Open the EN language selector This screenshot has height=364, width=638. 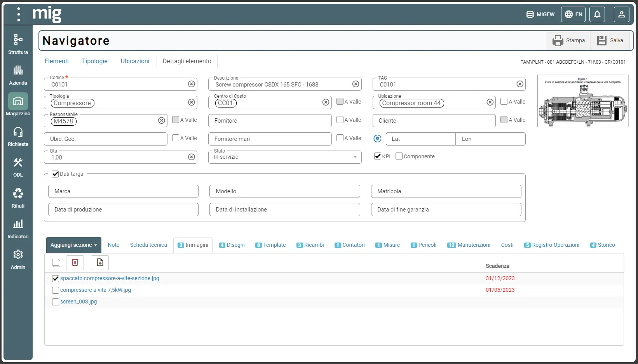(x=574, y=14)
